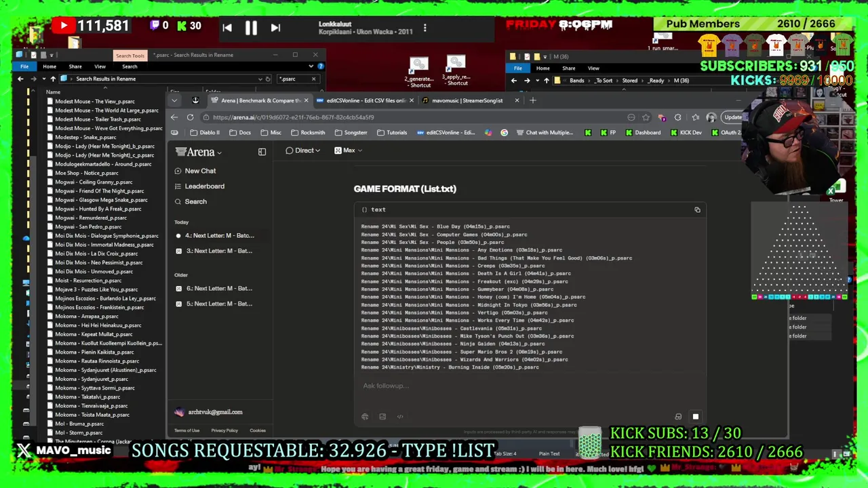Image resolution: width=868 pixels, height=488 pixels.
Task: Click the icon left of the stop button
Action: pyautogui.click(x=678, y=417)
